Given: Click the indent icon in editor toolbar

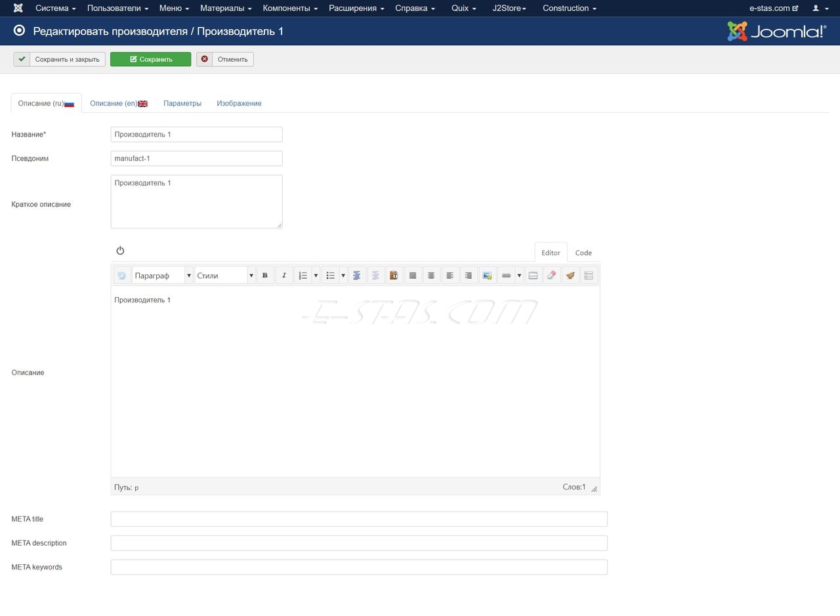Looking at the screenshot, I should pos(357,276).
